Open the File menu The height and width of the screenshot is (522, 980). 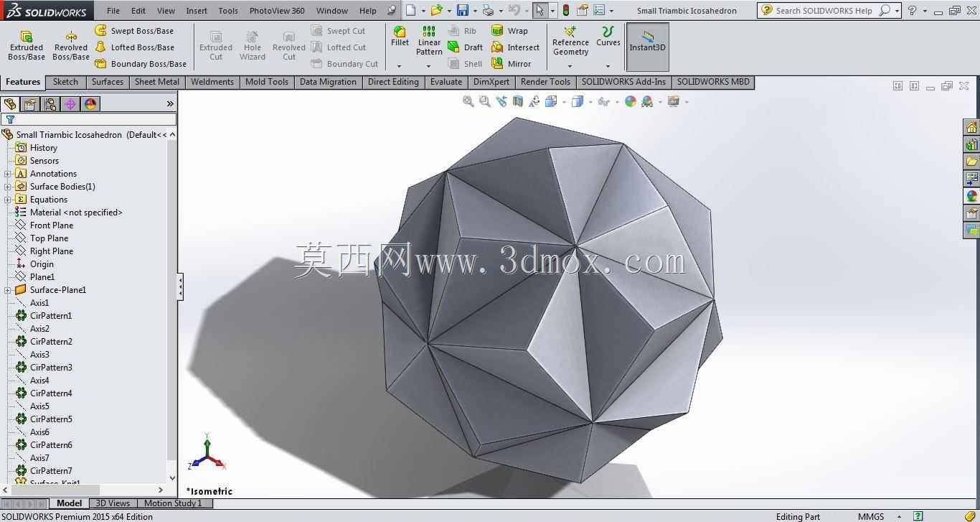pos(113,11)
